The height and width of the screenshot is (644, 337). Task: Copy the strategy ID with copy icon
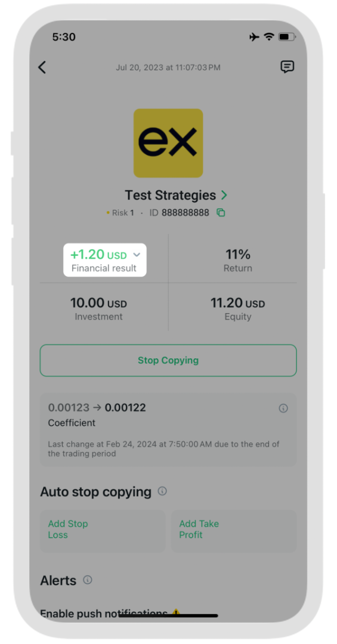[221, 213]
